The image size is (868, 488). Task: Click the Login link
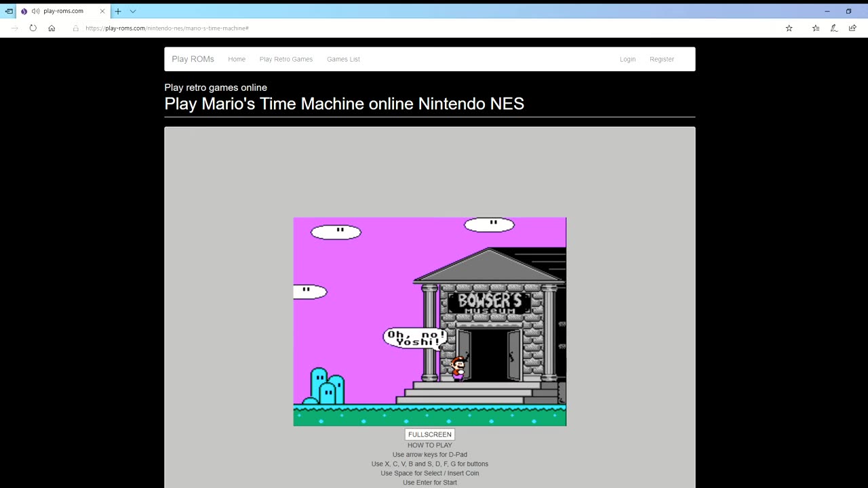click(x=627, y=59)
